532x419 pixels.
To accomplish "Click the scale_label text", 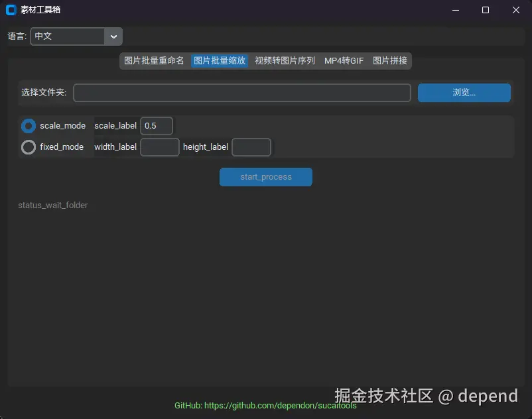I will click(x=115, y=126).
